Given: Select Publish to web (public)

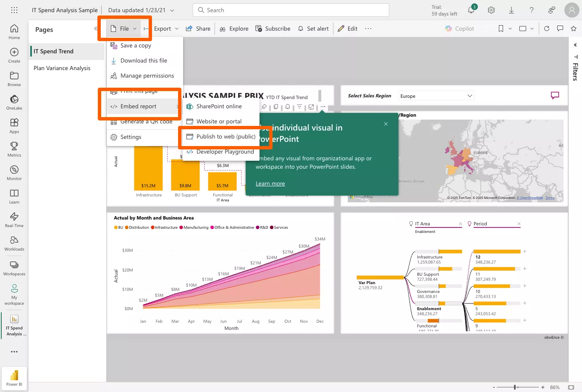Looking at the screenshot, I should pyautogui.click(x=225, y=136).
